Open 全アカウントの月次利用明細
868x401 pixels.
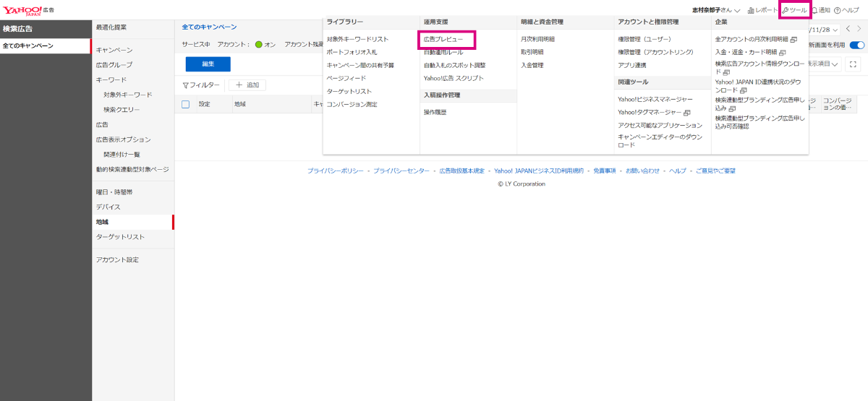click(x=755, y=38)
